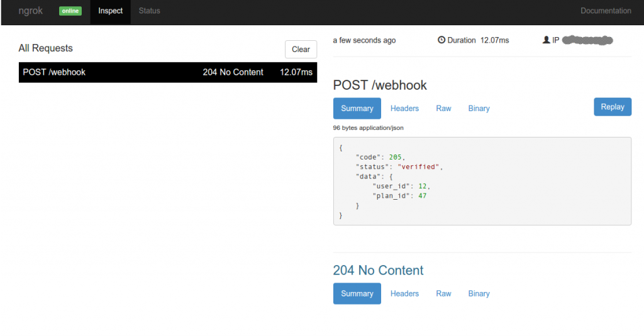Switch to the Inspect tab
This screenshot has height=336, width=644.
[111, 11]
